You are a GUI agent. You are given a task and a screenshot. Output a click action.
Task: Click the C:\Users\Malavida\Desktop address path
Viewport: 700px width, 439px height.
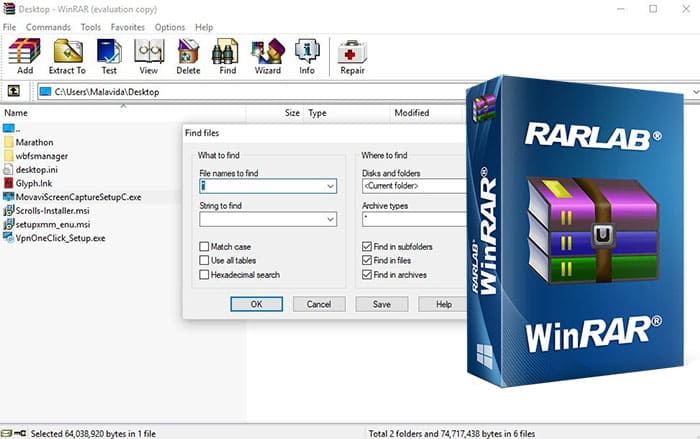[107, 92]
